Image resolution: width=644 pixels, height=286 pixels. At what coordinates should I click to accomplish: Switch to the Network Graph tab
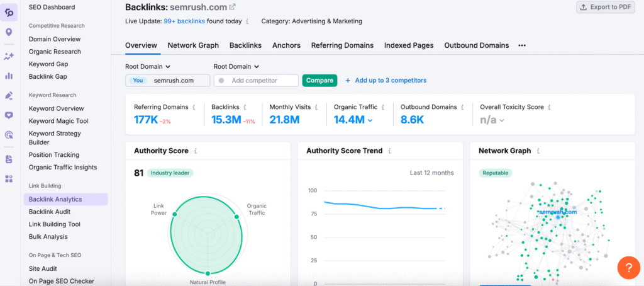193,46
